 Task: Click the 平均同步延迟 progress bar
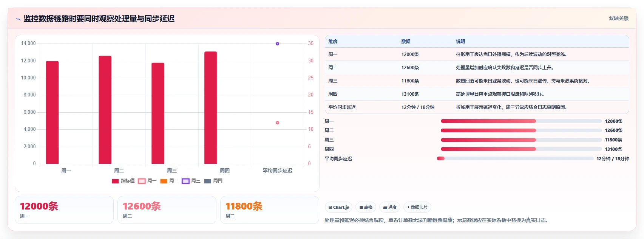(x=515, y=158)
